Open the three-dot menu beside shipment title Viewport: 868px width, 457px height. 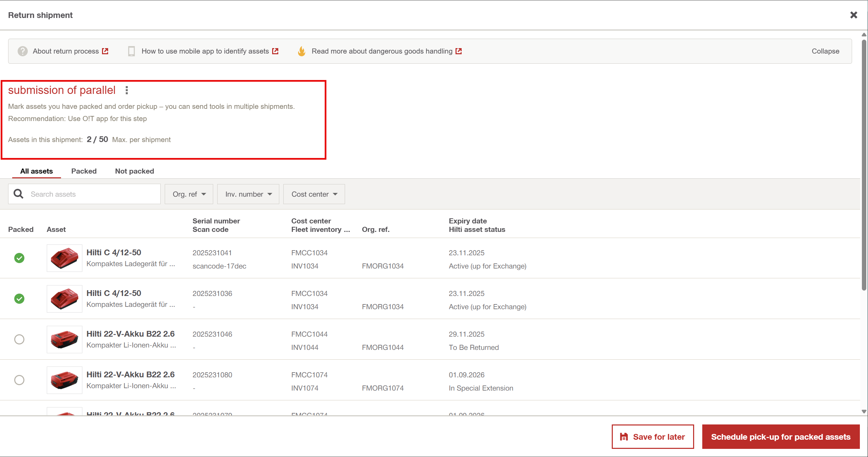coord(127,90)
